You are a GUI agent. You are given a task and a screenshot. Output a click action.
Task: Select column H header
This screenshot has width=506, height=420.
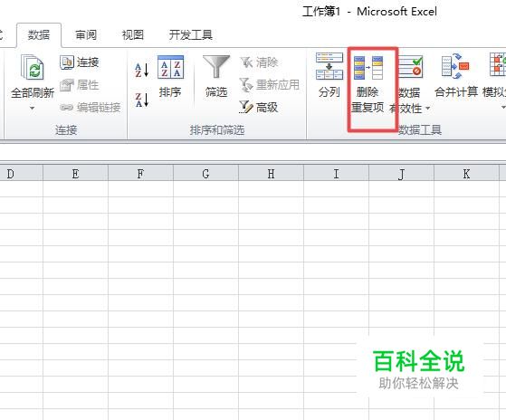pos(271,174)
